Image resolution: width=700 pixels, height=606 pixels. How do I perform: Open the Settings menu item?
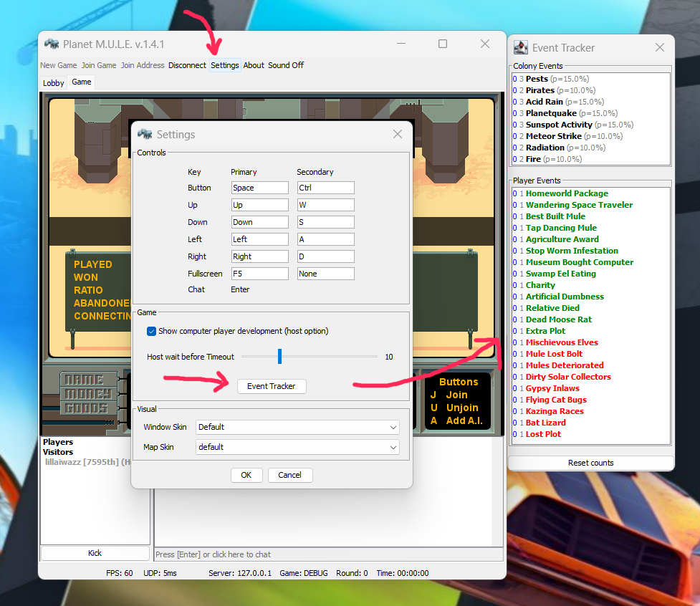pos(225,65)
